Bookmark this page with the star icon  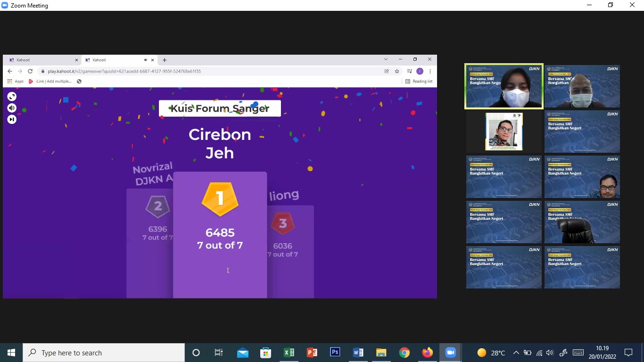click(x=397, y=71)
